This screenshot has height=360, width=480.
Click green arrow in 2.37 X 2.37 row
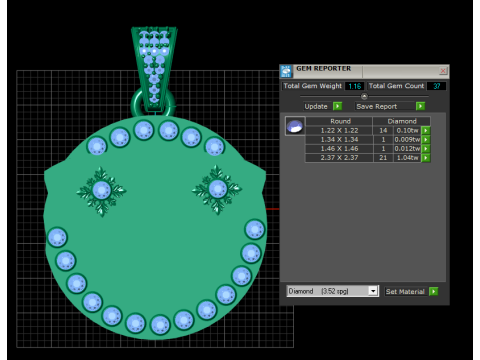click(426, 157)
